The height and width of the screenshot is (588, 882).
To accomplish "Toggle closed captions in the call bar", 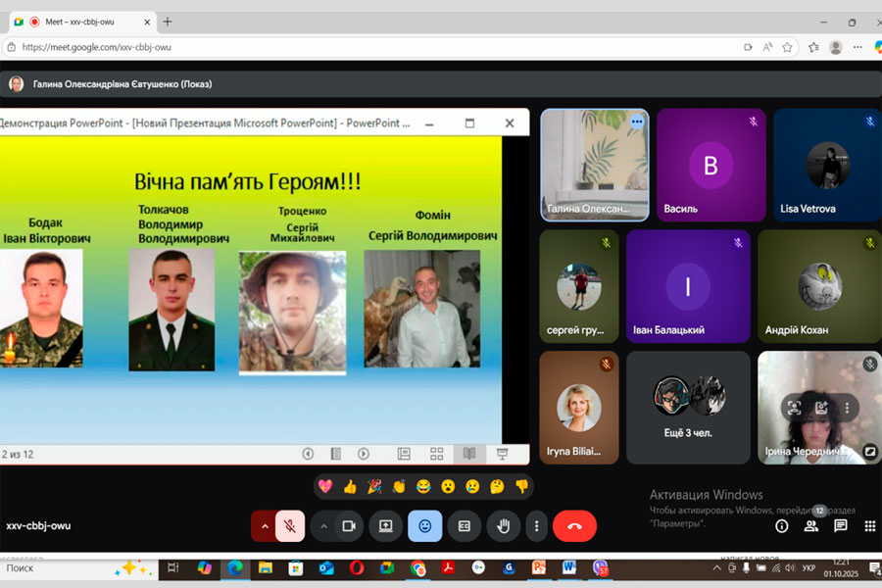I will (465, 526).
